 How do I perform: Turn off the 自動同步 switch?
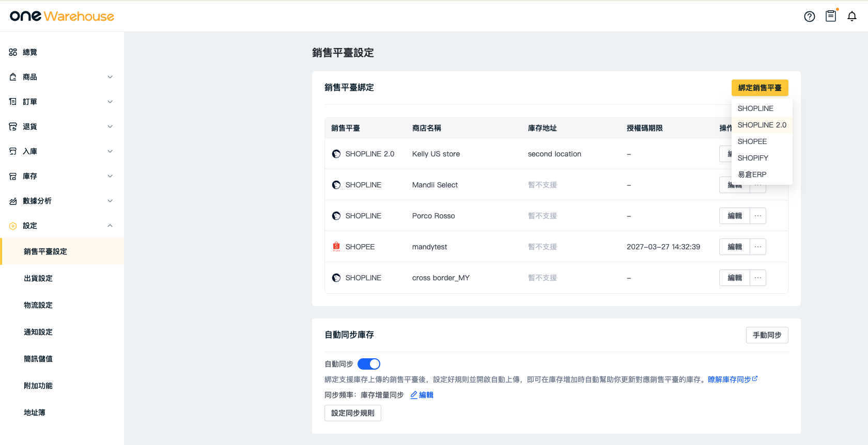coord(369,364)
